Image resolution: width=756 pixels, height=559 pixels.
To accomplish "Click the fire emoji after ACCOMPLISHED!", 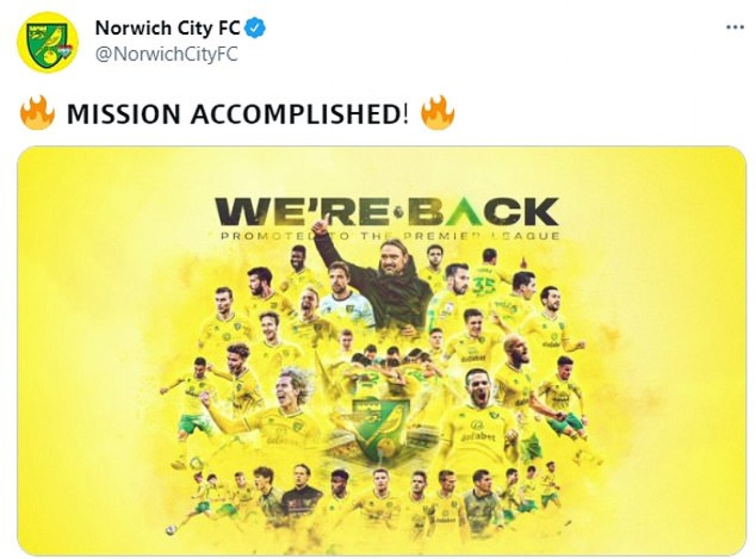I will pos(437,114).
